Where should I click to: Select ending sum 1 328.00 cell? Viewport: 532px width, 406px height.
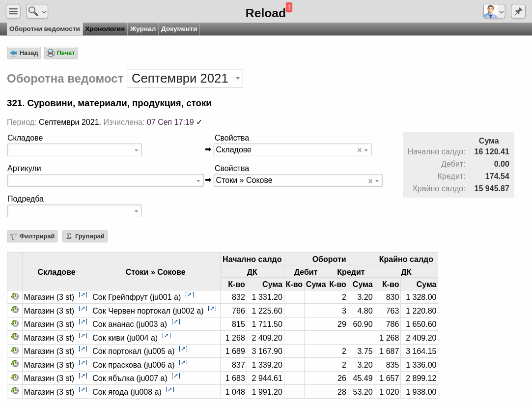pos(420,297)
